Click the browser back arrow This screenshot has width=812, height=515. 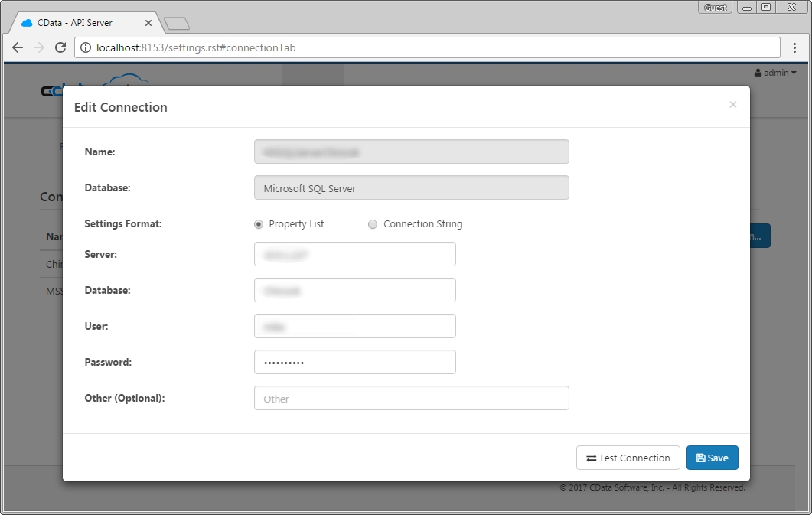(18, 47)
